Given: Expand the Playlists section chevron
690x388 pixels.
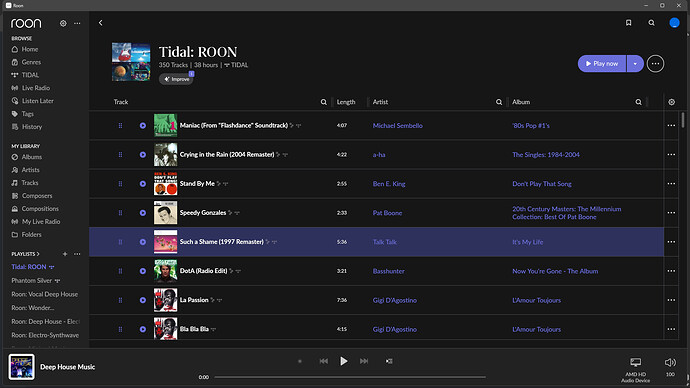Looking at the screenshot, I should coord(38,254).
